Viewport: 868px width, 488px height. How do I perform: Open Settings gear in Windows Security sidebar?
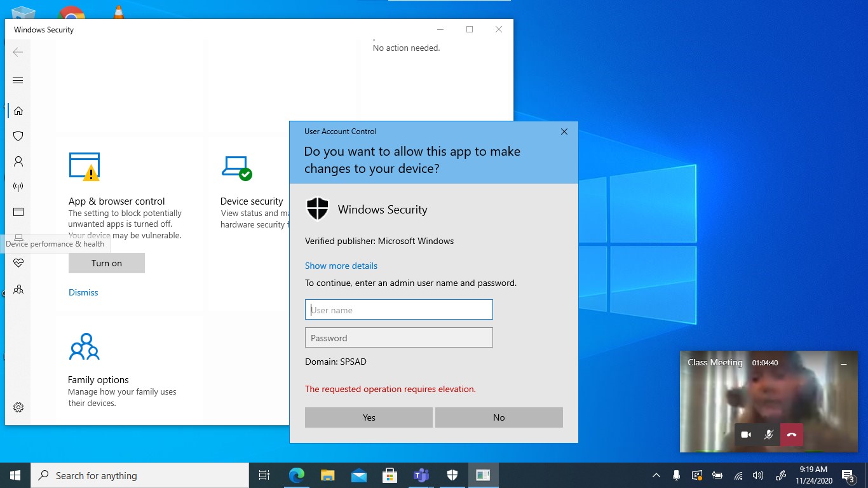18,407
